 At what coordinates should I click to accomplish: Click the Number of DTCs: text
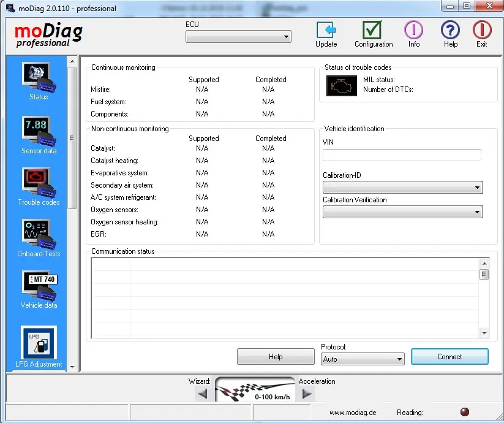[x=388, y=90]
